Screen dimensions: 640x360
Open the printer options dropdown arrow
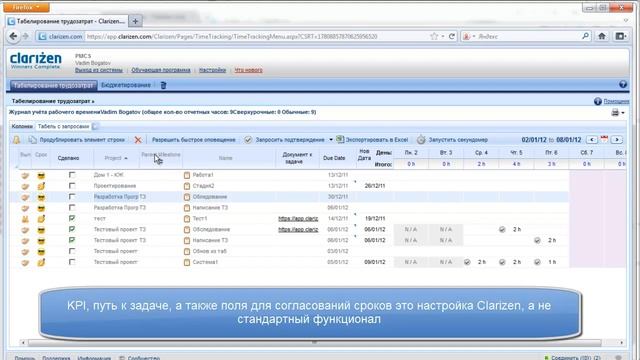[623, 113]
